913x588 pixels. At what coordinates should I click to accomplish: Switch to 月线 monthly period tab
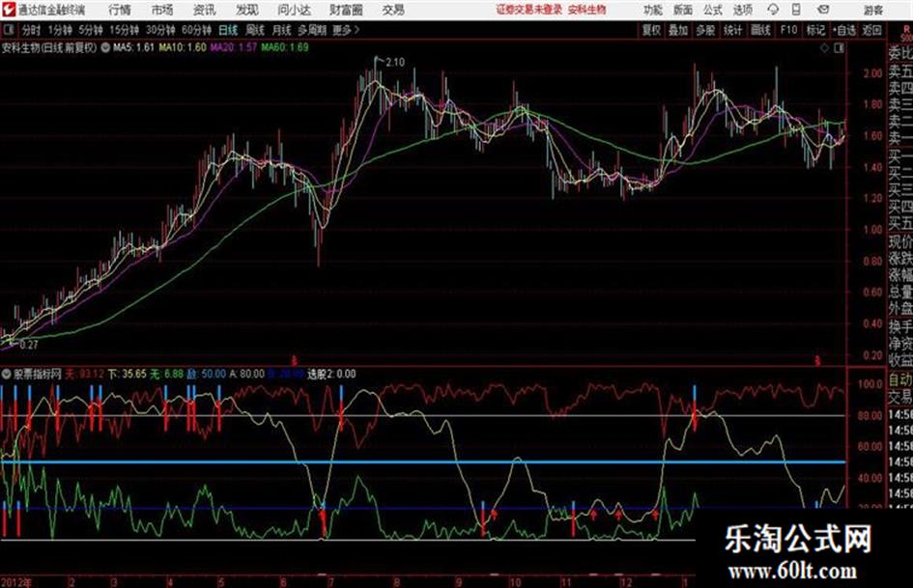(x=282, y=30)
